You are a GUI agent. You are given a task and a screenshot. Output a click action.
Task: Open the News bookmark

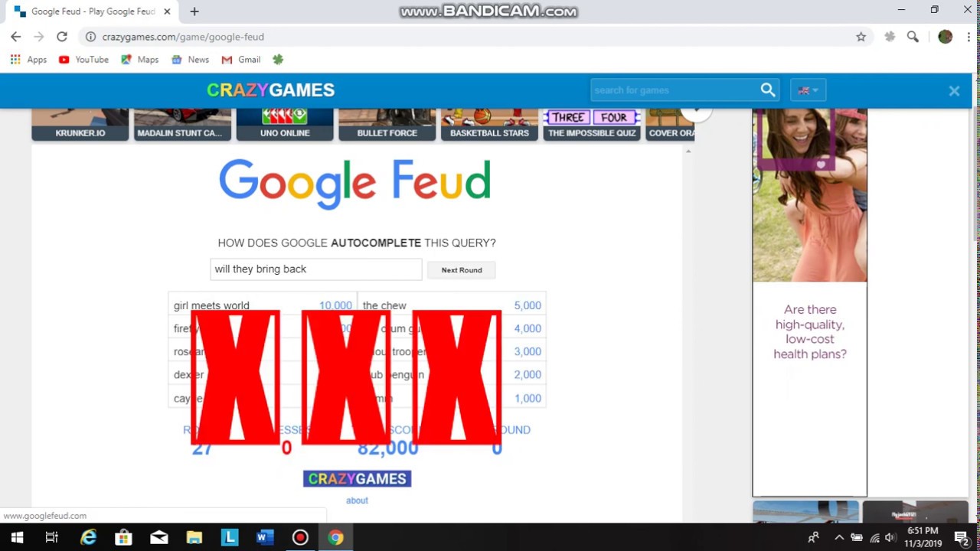191,60
